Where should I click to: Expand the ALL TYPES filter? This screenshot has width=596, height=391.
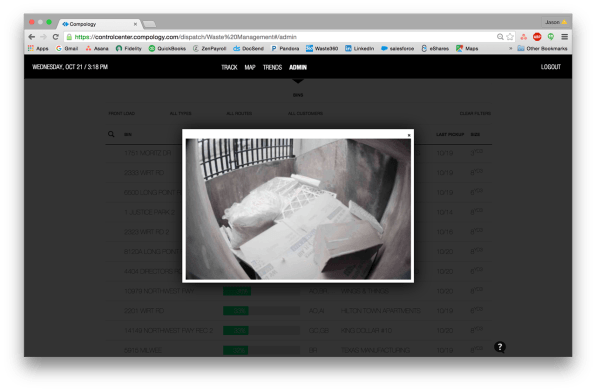181,114
